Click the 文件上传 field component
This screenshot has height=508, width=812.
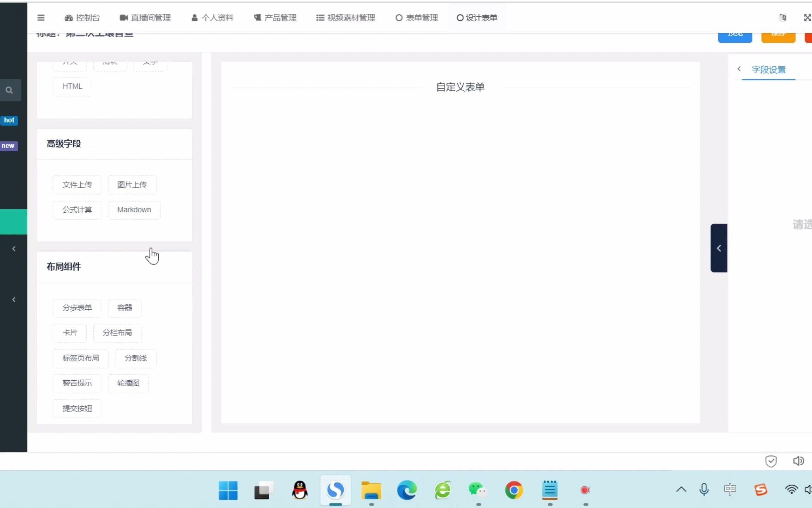tap(76, 185)
